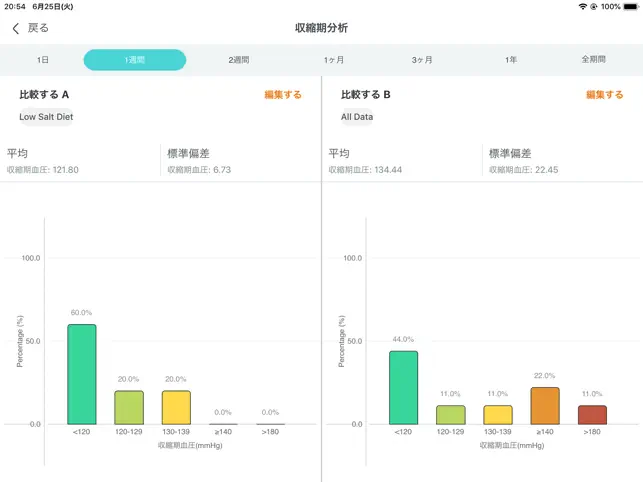The height and width of the screenshot is (482, 643).
Task: Tap the All Data tag
Action: pos(357,117)
